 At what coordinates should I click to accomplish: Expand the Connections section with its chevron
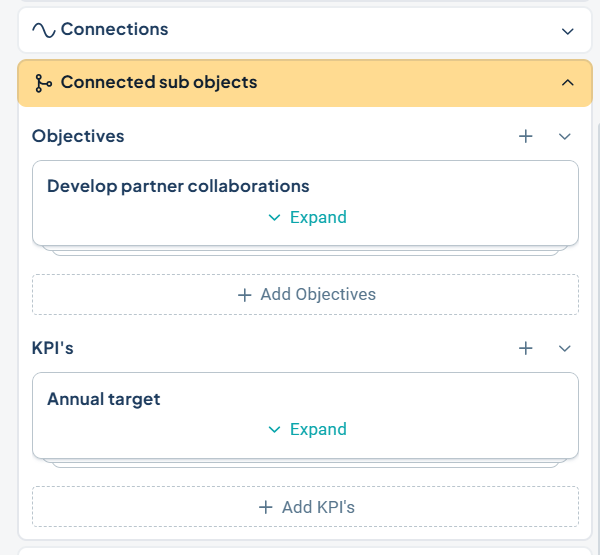[x=568, y=31]
